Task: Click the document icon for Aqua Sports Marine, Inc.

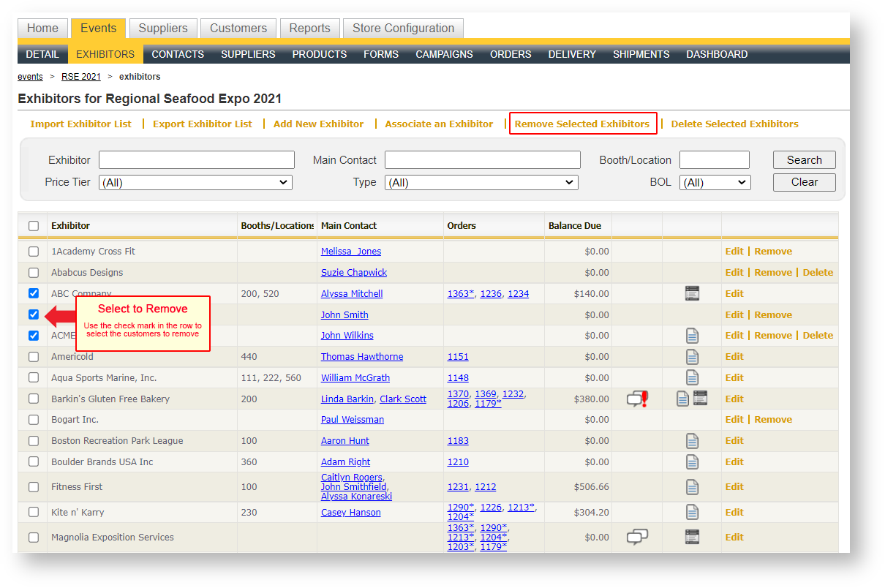Action: pos(692,377)
